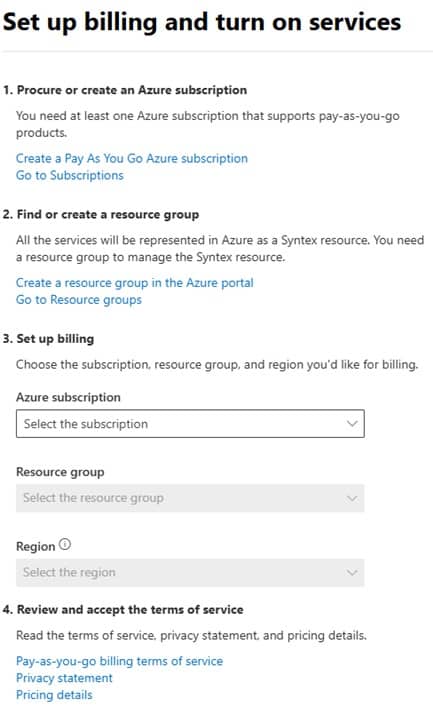
Task: Click the chevron arrow in Resource group box
Action: pos(352,498)
